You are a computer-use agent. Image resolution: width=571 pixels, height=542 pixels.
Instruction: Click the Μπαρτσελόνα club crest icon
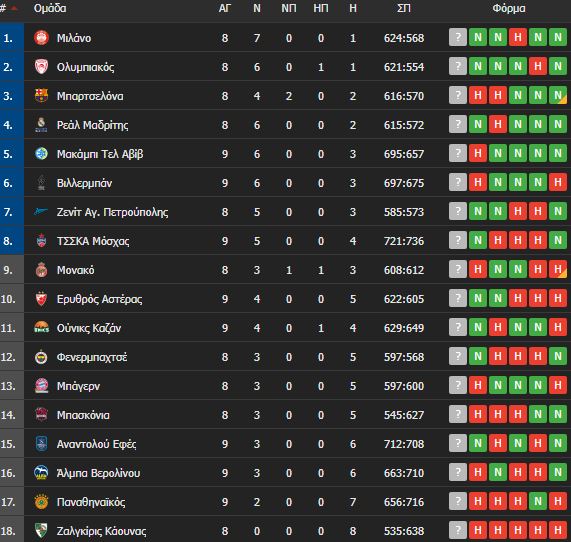point(41,96)
